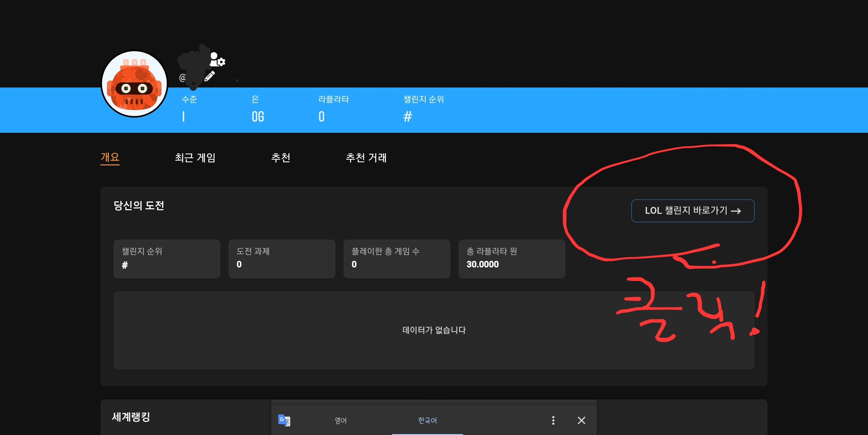Click the 수준 value in blue banner
This screenshot has height=435, width=868.
pos(183,117)
